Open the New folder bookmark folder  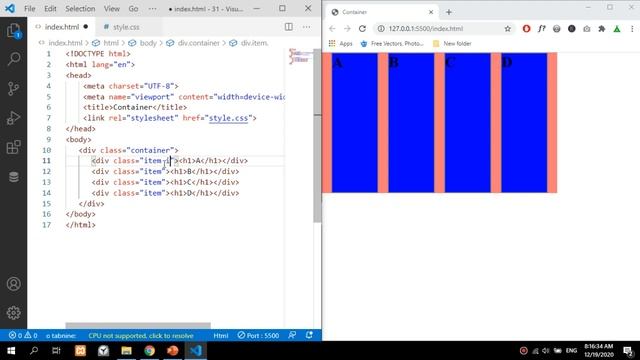pyautogui.click(x=452, y=43)
